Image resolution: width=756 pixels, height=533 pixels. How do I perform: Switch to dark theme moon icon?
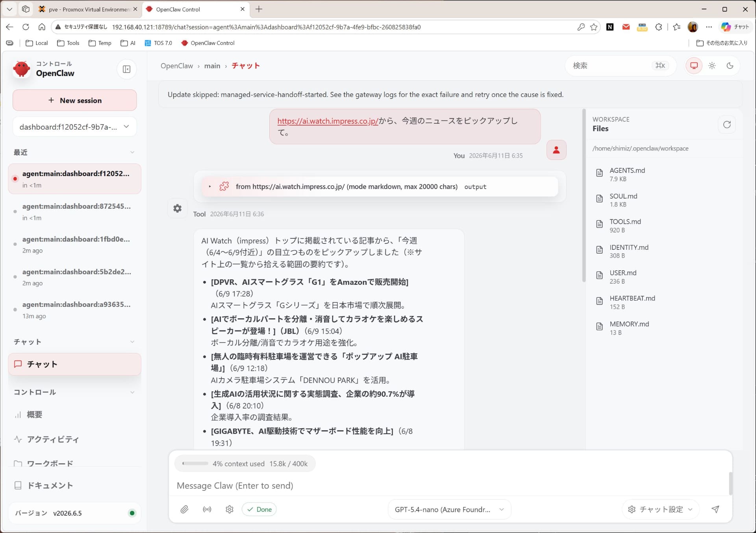[730, 66]
